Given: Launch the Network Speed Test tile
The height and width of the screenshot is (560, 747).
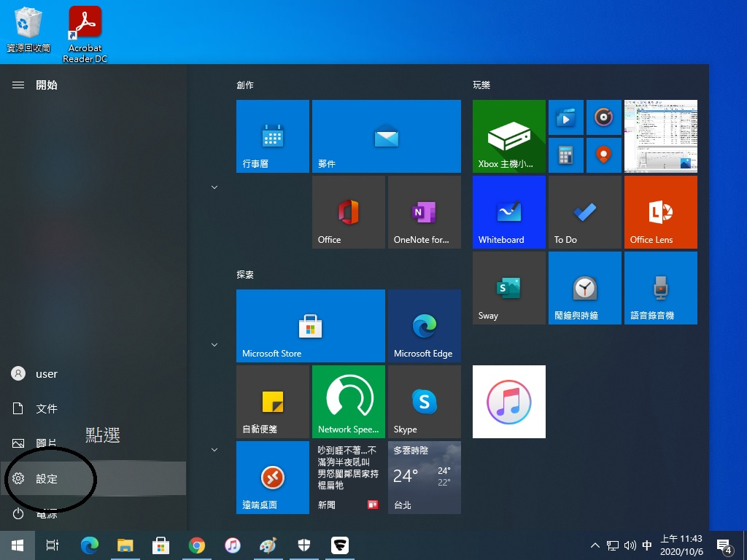Looking at the screenshot, I should (x=348, y=402).
